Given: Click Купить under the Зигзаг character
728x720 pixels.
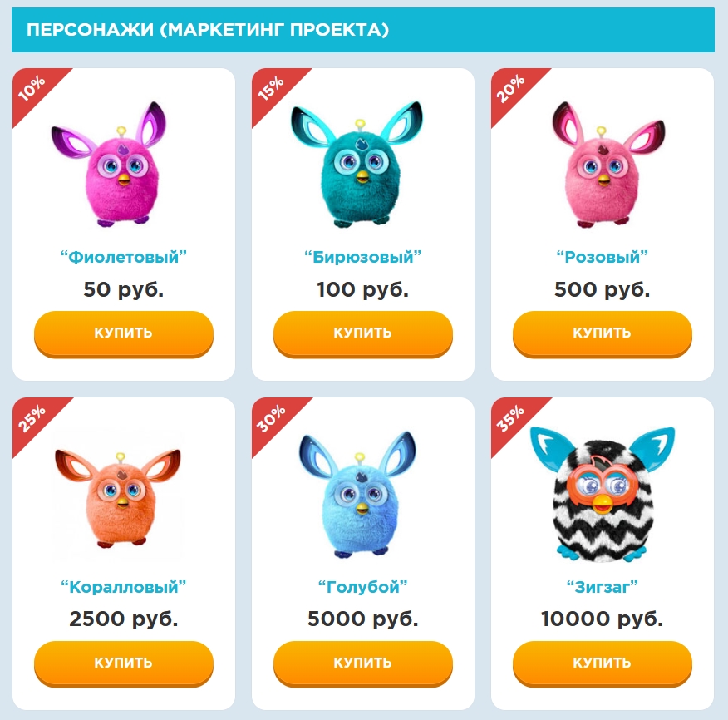Looking at the screenshot, I should pyautogui.click(x=603, y=663).
